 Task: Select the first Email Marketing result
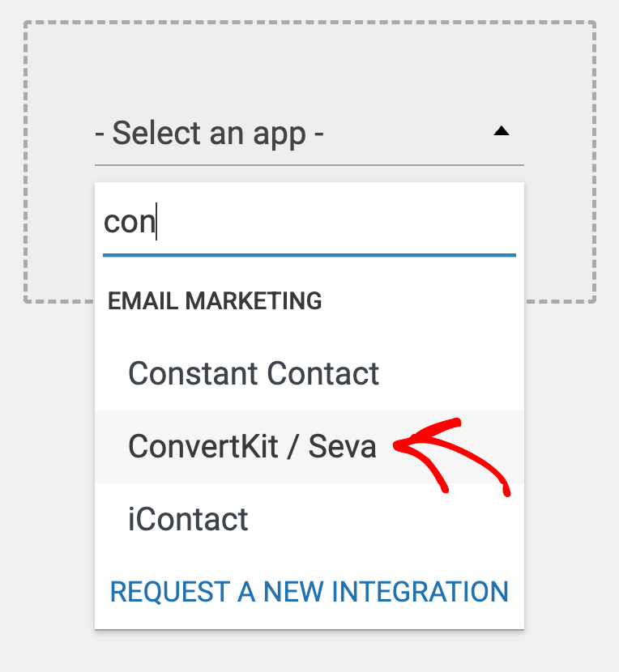(x=254, y=373)
